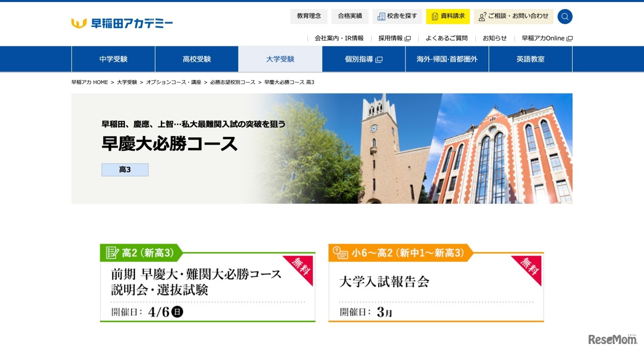Switch to the 中学受験 tab
The image size is (644, 351).
(x=113, y=59)
